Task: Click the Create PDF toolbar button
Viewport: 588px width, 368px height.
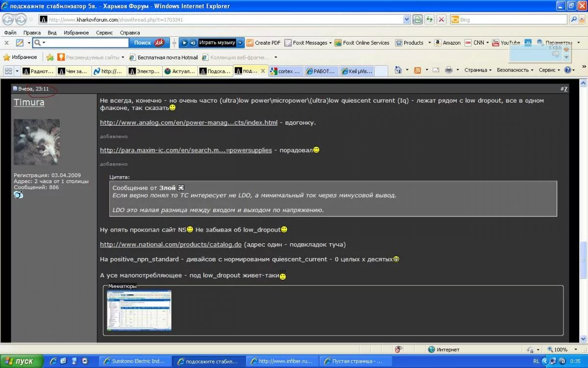Action: tap(264, 43)
